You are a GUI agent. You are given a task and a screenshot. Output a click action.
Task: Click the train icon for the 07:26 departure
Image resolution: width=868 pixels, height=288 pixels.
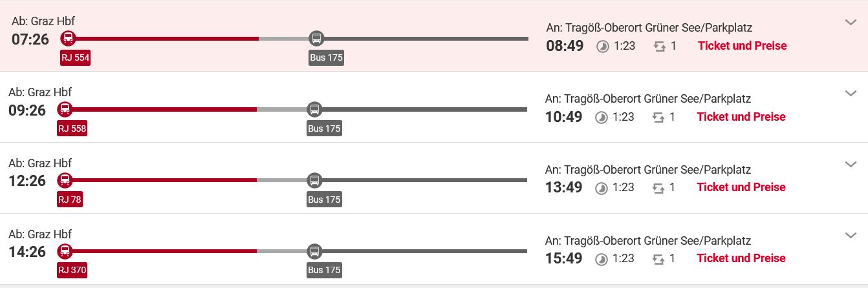point(68,38)
